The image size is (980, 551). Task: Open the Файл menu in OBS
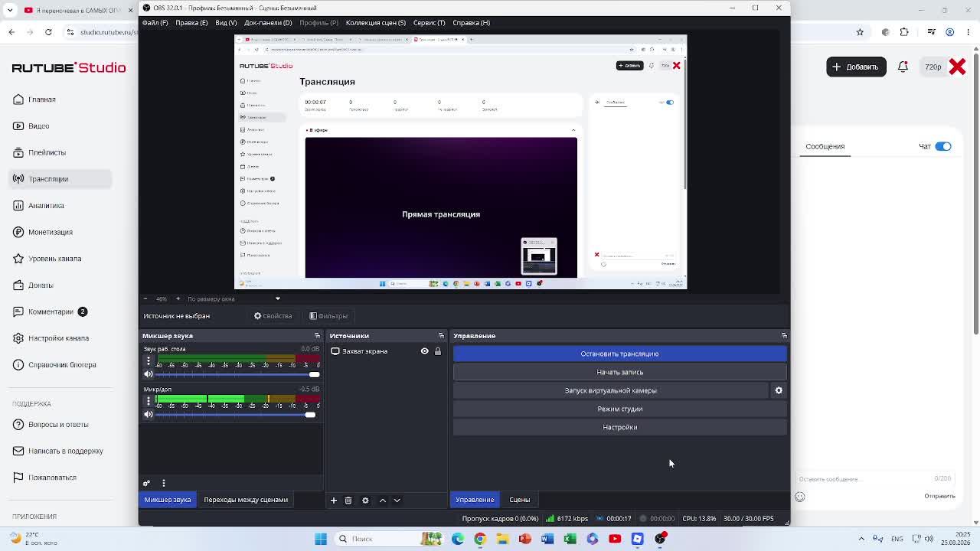pos(155,23)
